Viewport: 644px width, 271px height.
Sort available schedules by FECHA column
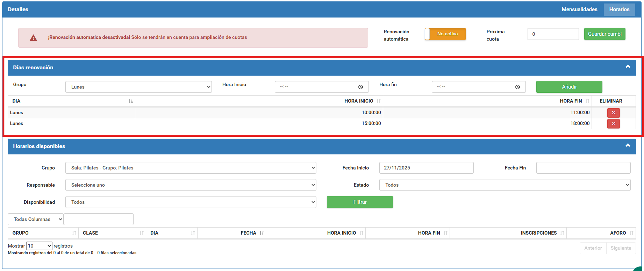(249, 233)
